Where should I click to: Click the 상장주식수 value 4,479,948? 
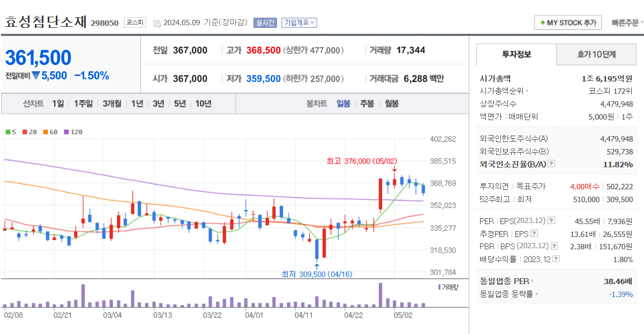[x=616, y=103]
